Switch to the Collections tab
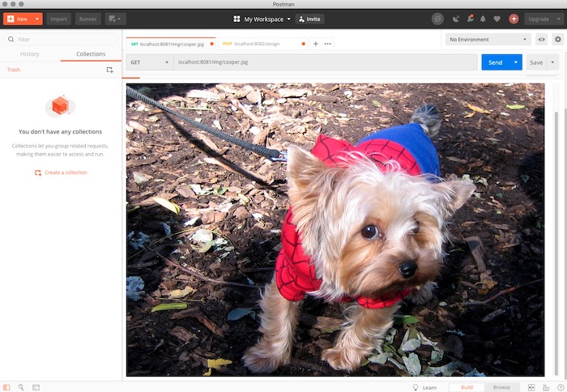The image size is (567, 392). tap(91, 54)
